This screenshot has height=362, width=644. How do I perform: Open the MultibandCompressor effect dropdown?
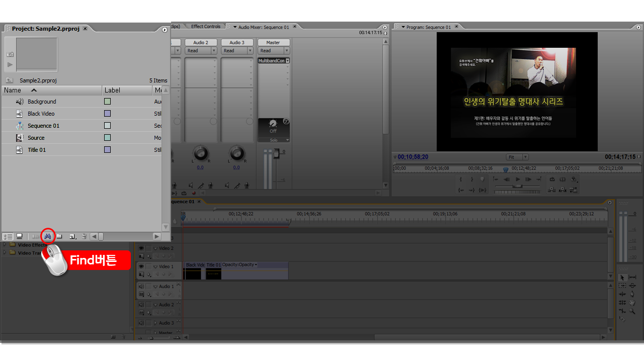(x=287, y=61)
